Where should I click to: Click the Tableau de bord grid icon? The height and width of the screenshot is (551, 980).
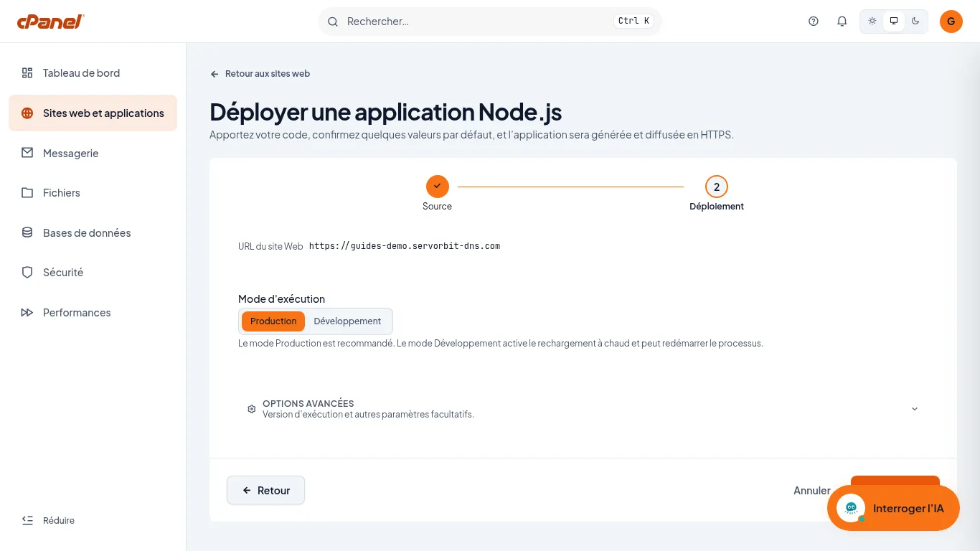tap(27, 72)
